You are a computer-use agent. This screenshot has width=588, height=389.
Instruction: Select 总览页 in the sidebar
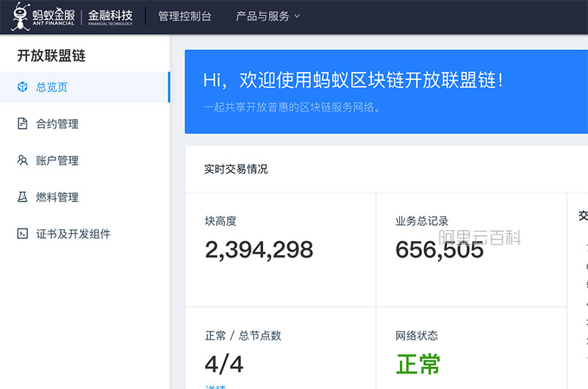(x=85, y=87)
